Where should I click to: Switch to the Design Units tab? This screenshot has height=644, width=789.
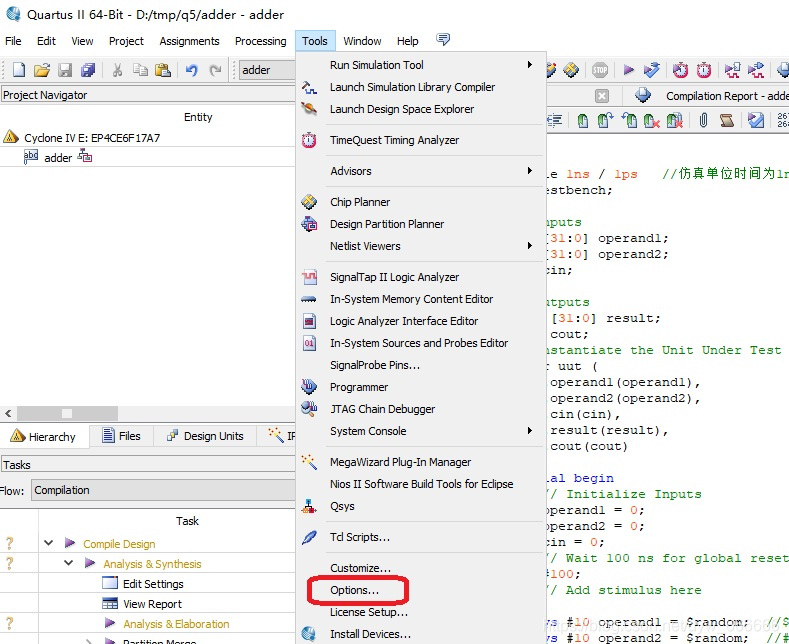pos(205,436)
